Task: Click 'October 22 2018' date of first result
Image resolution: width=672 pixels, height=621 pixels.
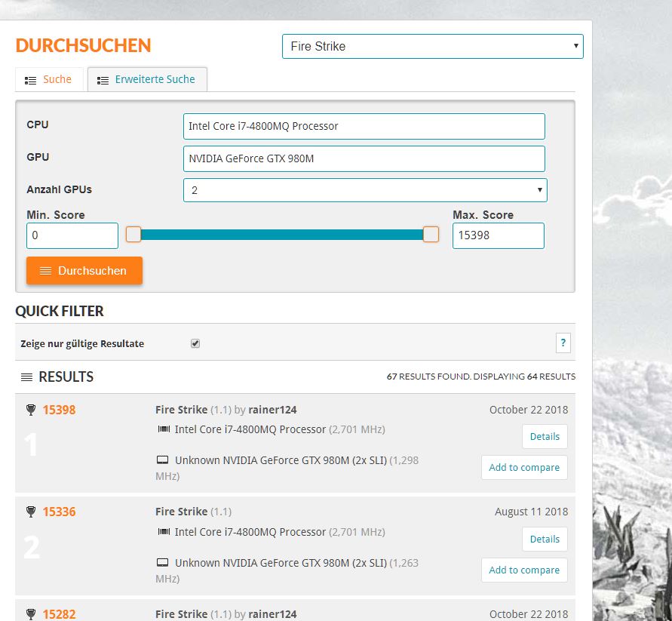Action: (x=529, y=410)
